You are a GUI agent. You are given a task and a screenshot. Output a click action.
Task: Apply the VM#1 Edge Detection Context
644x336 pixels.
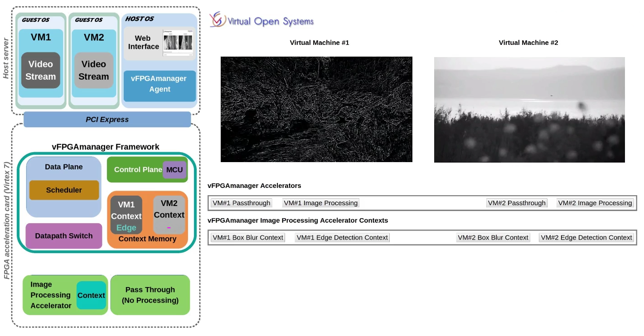click(342, 237)
